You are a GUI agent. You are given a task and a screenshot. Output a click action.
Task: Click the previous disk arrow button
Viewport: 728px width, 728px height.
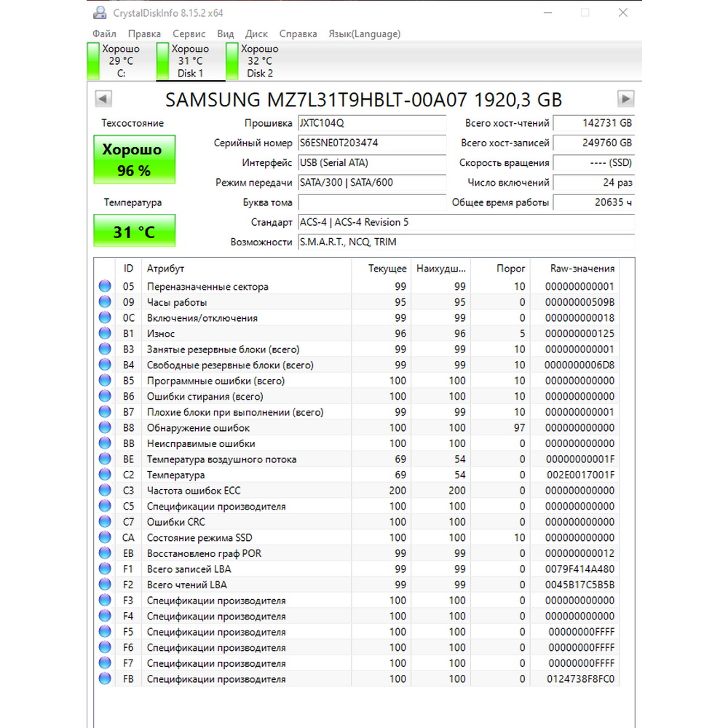coord(103,99)
